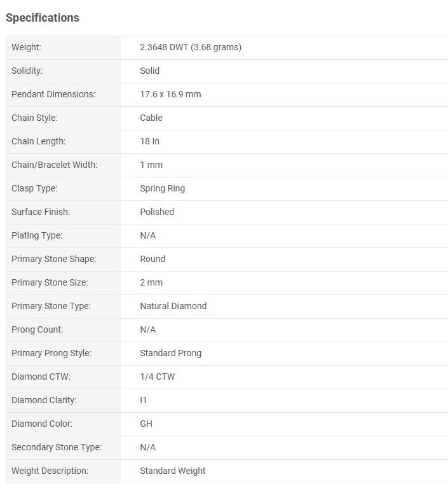The width and height of the screenshot is (448, 491).
Task: Click the 1/4 CTW diamond value
Action: (x=158, y=377)
